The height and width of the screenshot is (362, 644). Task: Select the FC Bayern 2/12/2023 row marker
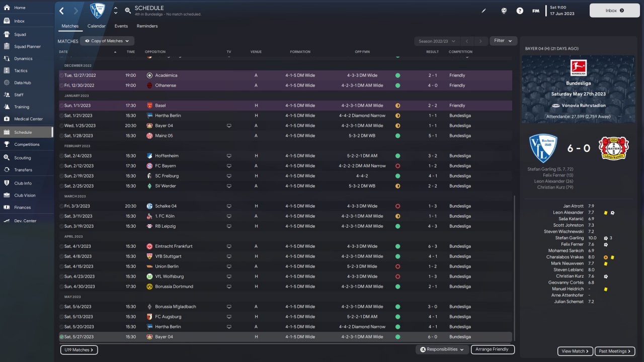pos(61,166)
